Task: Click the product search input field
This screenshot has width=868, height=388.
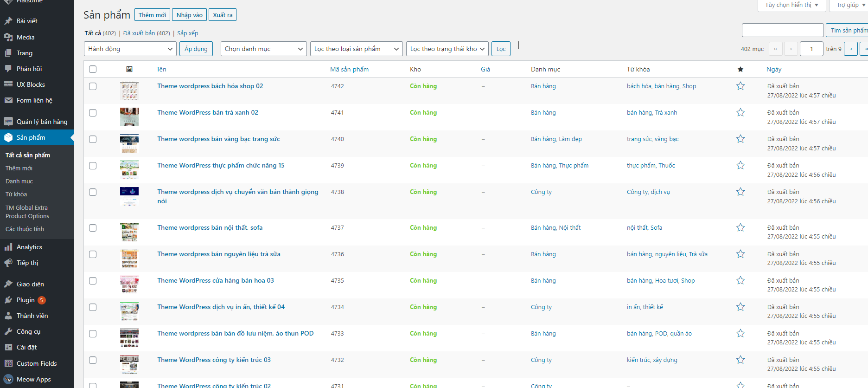Action: pyautogui.click(x=782, y=30)
